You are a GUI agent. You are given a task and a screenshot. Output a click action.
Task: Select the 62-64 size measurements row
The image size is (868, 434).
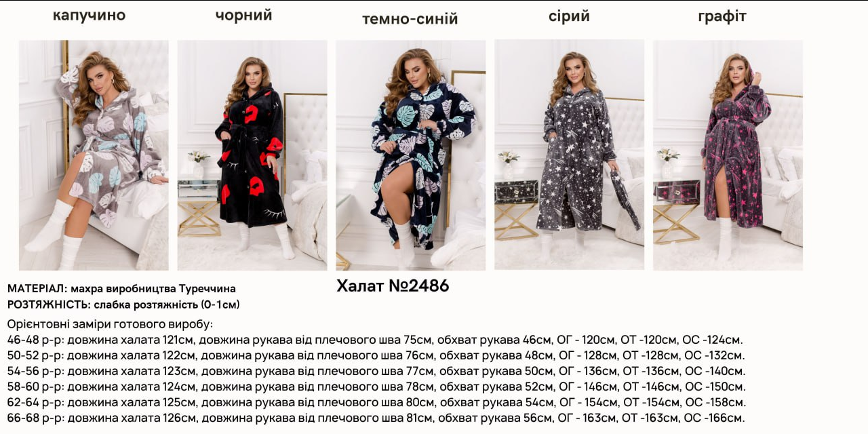(x=376, y=402)
